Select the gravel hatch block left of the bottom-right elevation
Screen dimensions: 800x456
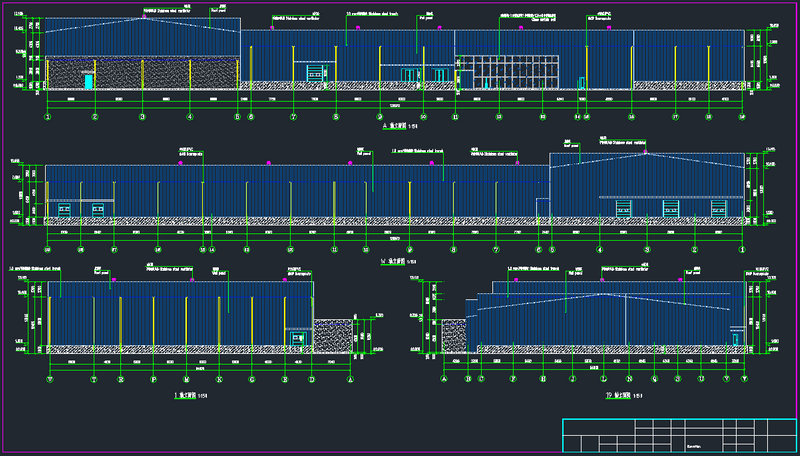[x=454, y=336]
